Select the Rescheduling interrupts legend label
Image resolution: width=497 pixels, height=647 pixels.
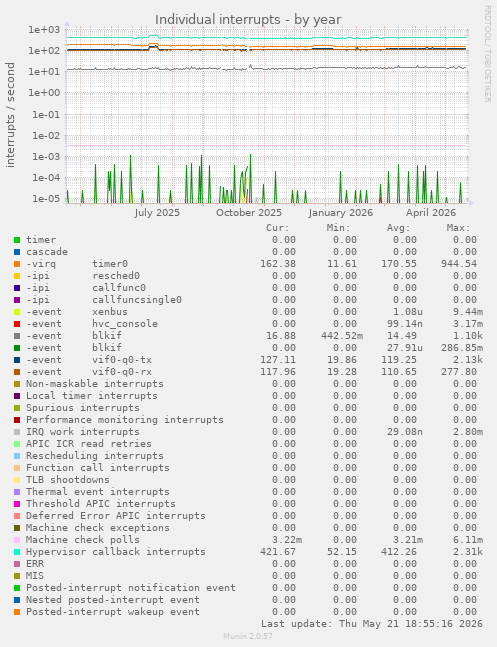[95, 456]
